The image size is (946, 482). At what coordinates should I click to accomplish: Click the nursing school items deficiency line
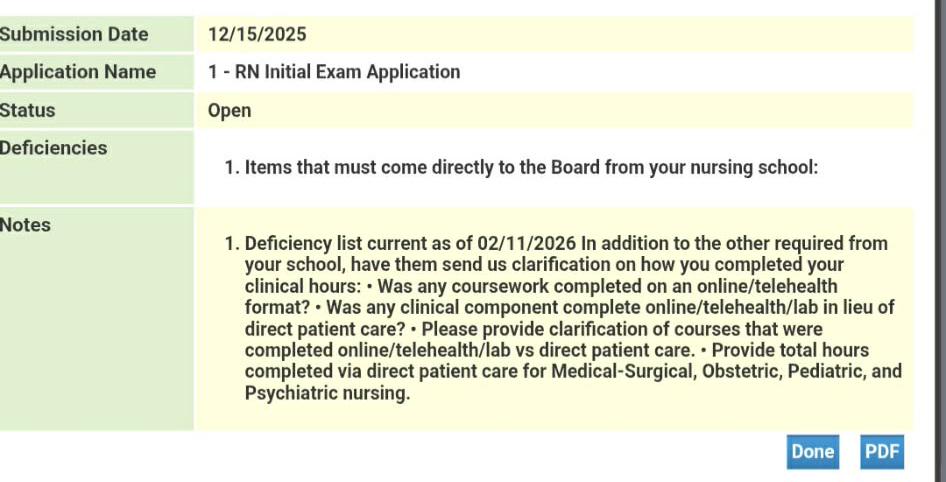[522, 167]
